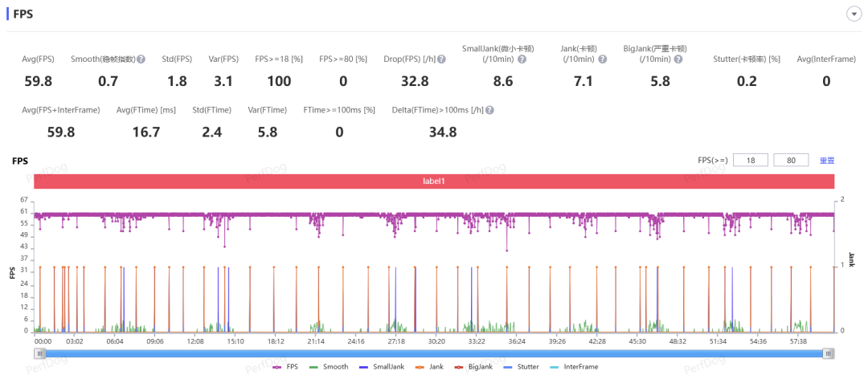868x375 pixels.
Task: Click help icon beside BigJank (/10min)
Action: 678,59
